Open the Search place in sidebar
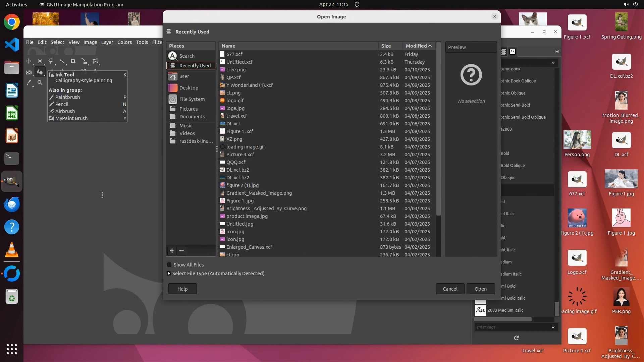 pos(187,56)
